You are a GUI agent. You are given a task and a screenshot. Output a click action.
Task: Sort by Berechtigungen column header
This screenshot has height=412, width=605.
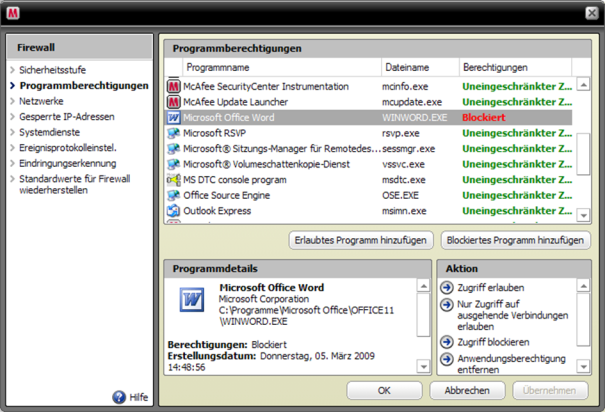pyautogui.click(x=515, y=68)
